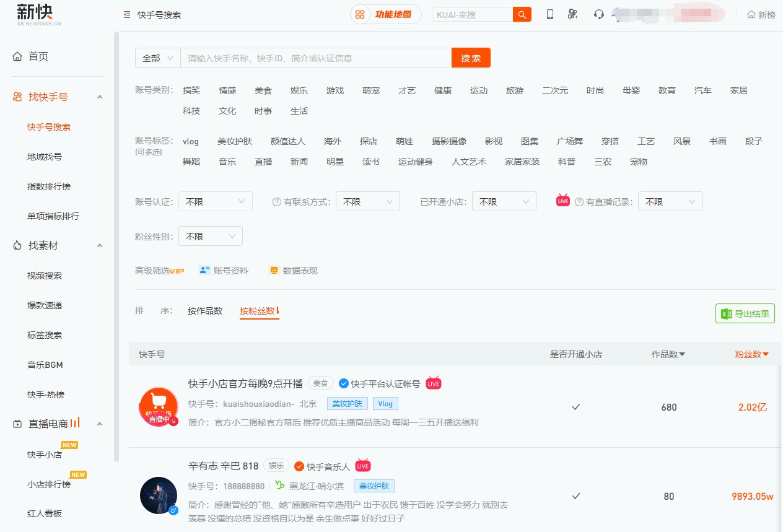Open account title 辛有志 辛巴 818
783x532 pixels.
223,466
